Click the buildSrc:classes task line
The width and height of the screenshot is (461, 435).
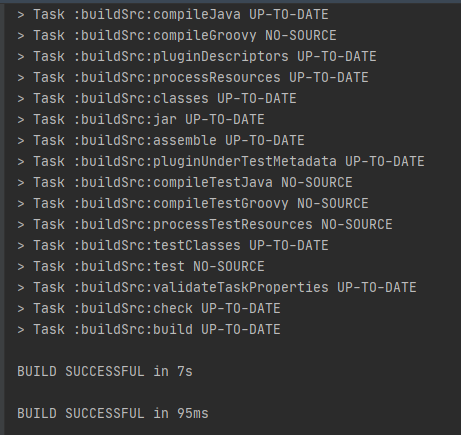click(x=157, y=99)
